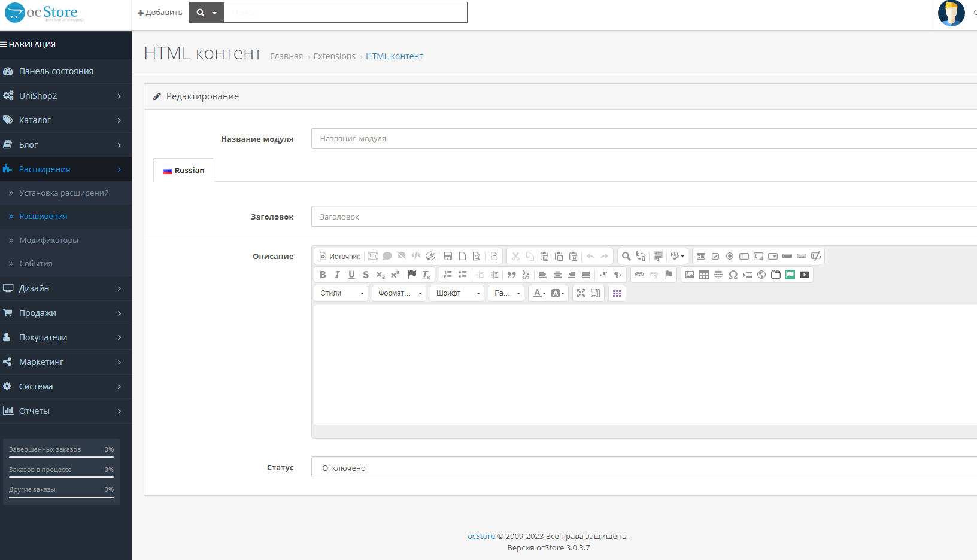The image size is (977, 560).
Task: Insert special character with the Omega icon
Action: click(x=733, y=275)
